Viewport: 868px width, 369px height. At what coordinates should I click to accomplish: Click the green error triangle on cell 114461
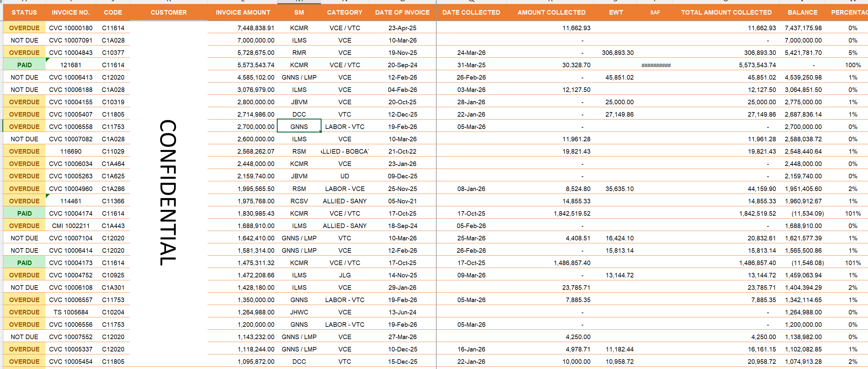47,196
